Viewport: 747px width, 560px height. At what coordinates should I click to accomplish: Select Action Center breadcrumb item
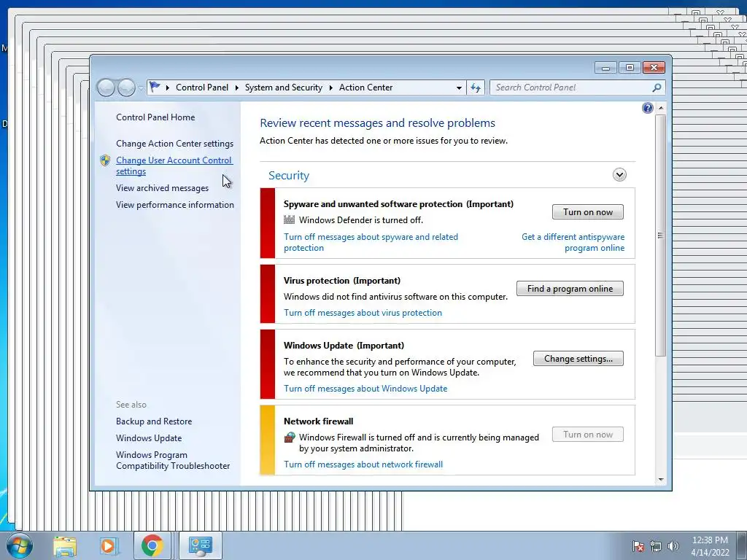coord(366,87)
